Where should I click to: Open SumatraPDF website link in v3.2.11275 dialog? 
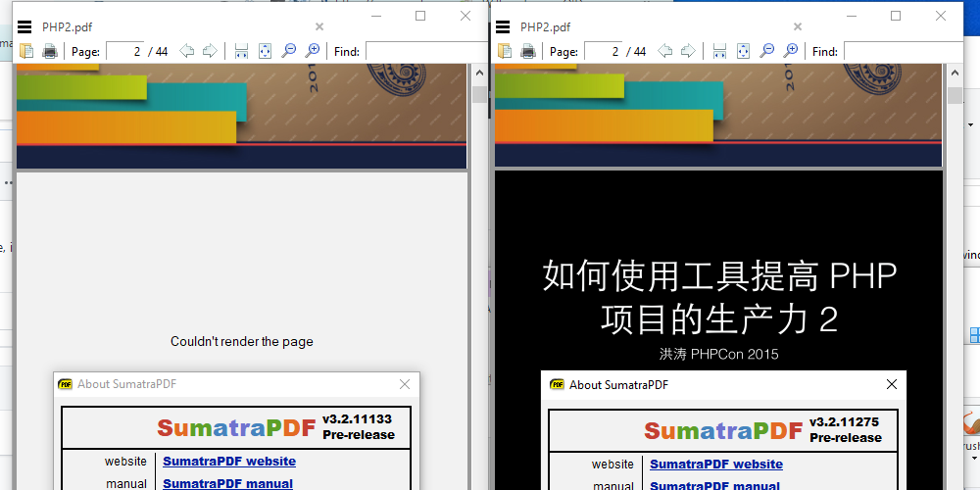(716, 465)
